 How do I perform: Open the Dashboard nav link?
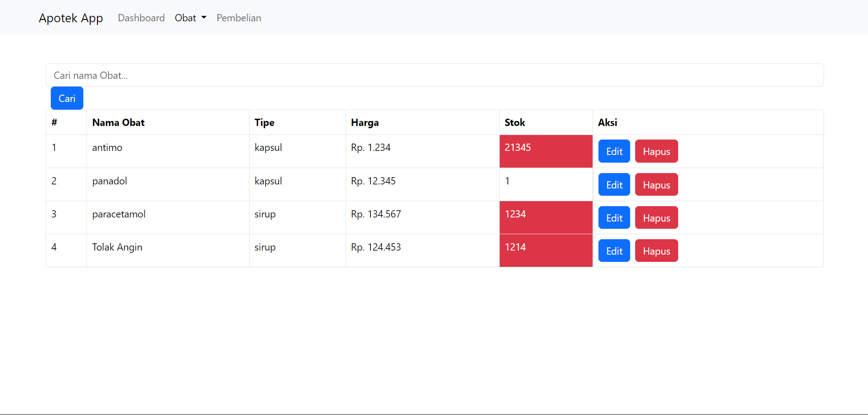(x=141, y=18)
